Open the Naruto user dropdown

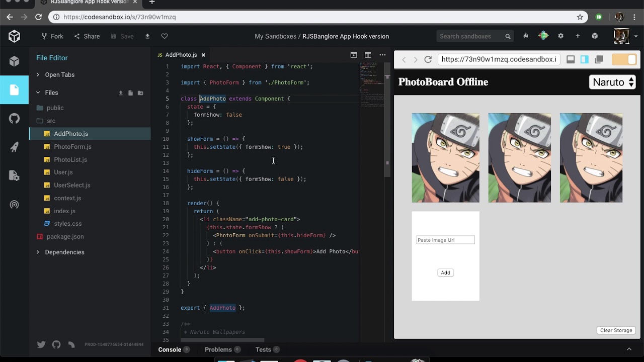[612, 82]
